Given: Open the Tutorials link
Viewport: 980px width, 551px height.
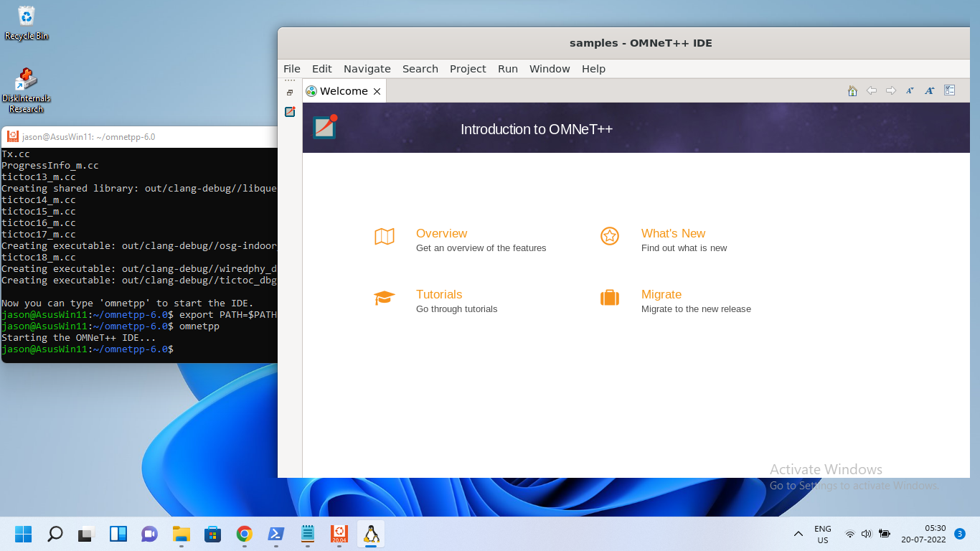Looking at the screenshot, I should click(439, 294).
